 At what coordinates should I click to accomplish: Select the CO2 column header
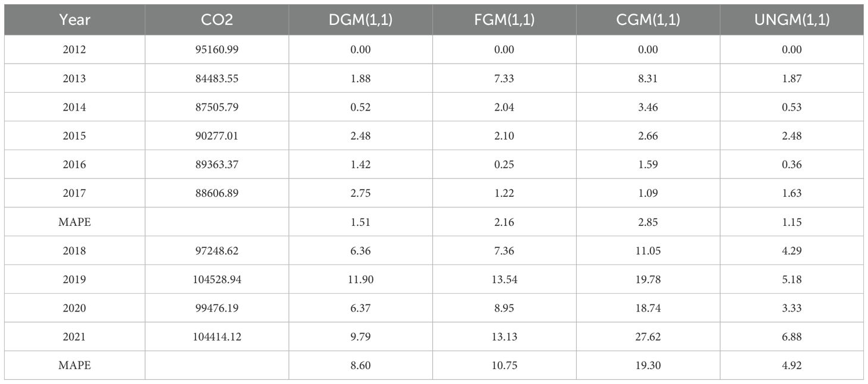(217, 20)
